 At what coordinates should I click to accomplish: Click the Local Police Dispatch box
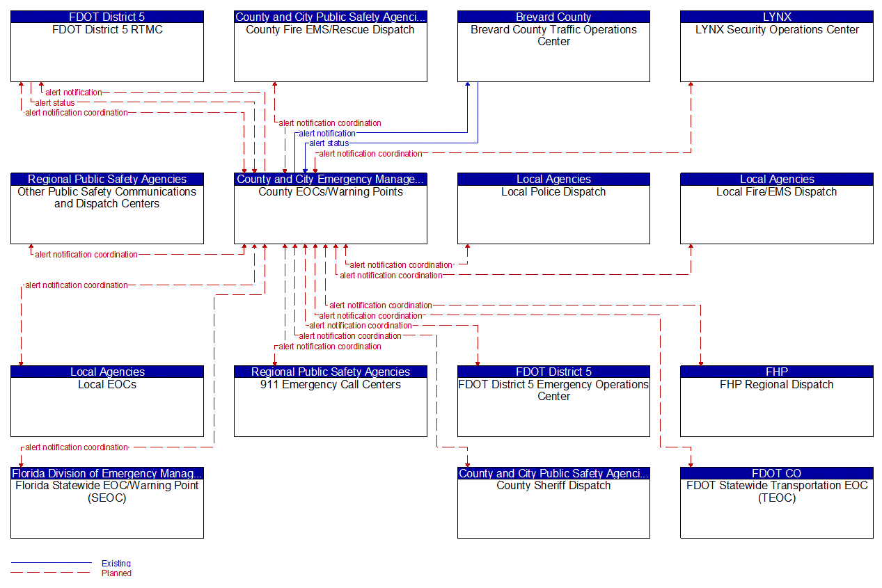553,209
